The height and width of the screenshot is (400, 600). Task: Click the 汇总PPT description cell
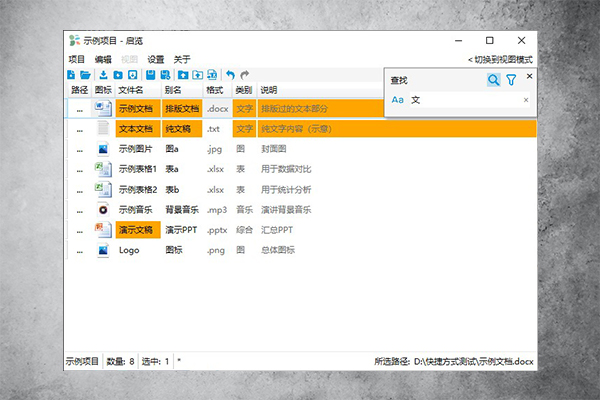(x=277, y=230)
